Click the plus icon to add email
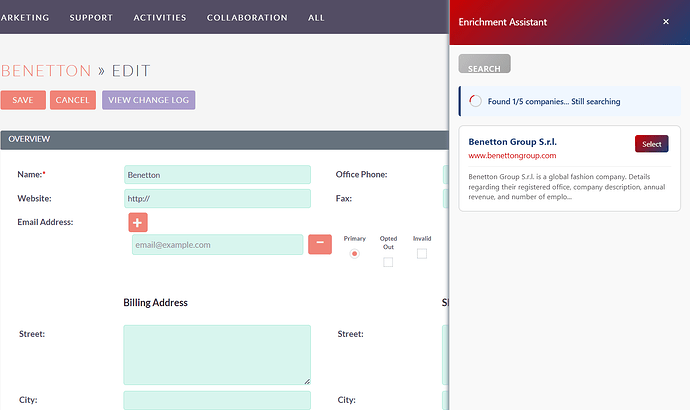Screen dimensions: 690x410 [x=138, y=223]
